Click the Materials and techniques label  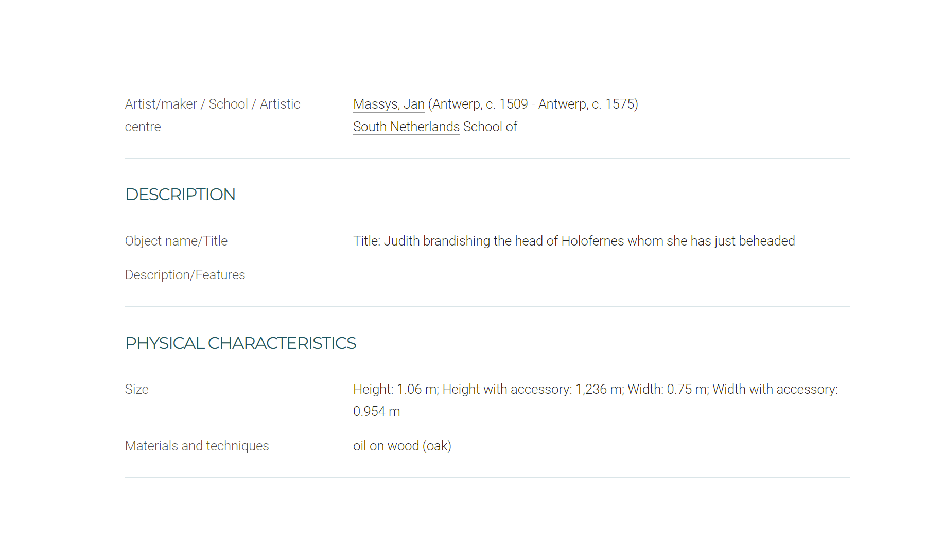pyautogui.click(x=197, y=446)
